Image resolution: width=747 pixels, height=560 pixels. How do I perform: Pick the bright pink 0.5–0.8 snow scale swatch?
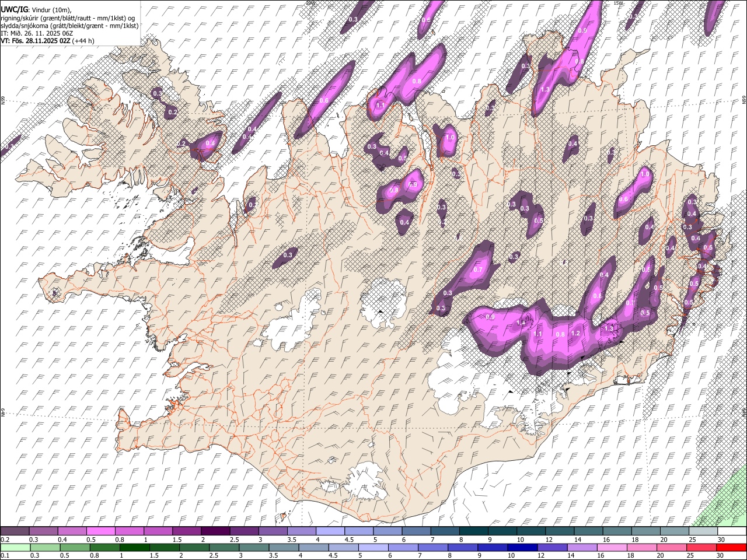[x=101, y=531]
